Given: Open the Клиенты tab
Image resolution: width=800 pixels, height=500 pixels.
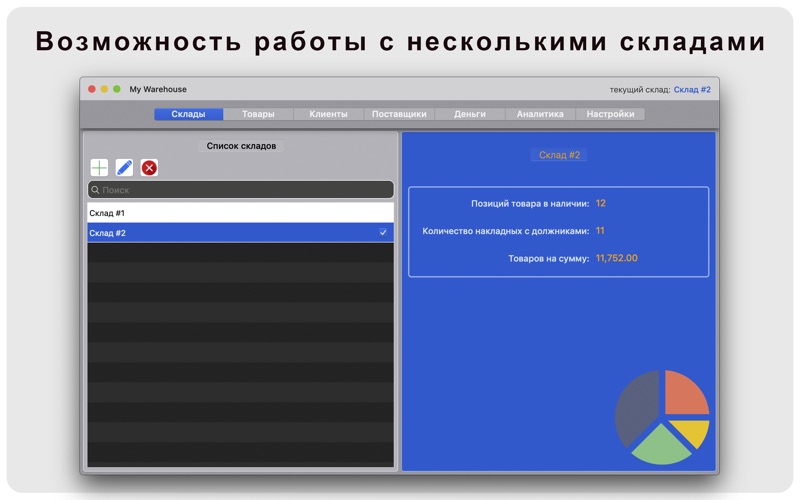Looking at the screenshot, I should (329, 114).
